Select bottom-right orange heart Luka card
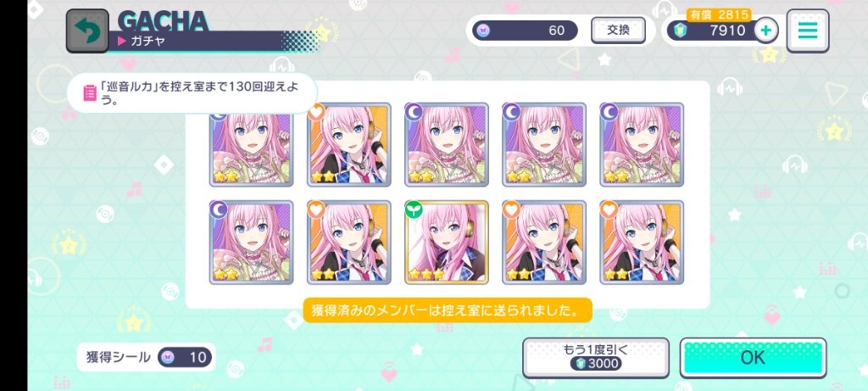The width and height of the screenshot is (868, 391). click(642, 242)
